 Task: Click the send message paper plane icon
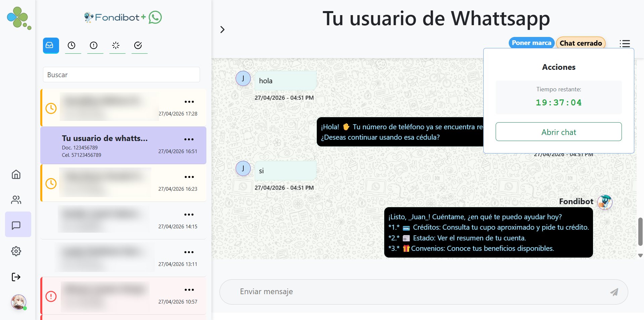pos(614,292)
